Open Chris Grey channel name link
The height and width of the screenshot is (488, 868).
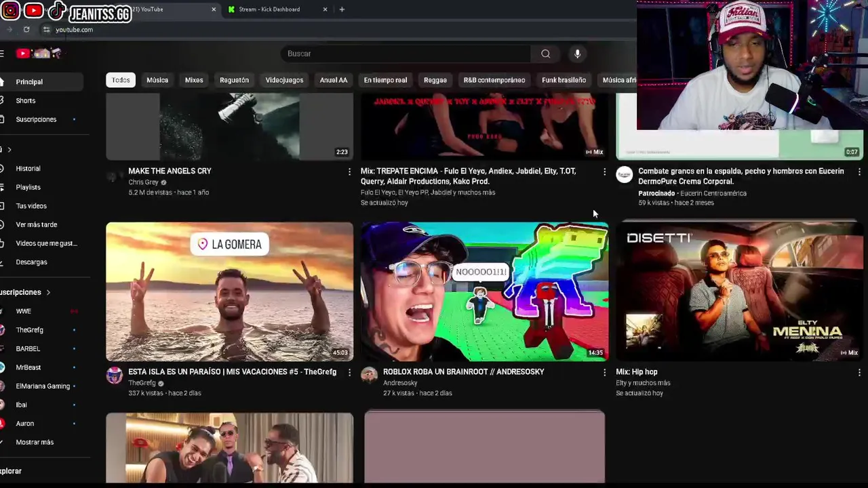click(x=143, y=182)
